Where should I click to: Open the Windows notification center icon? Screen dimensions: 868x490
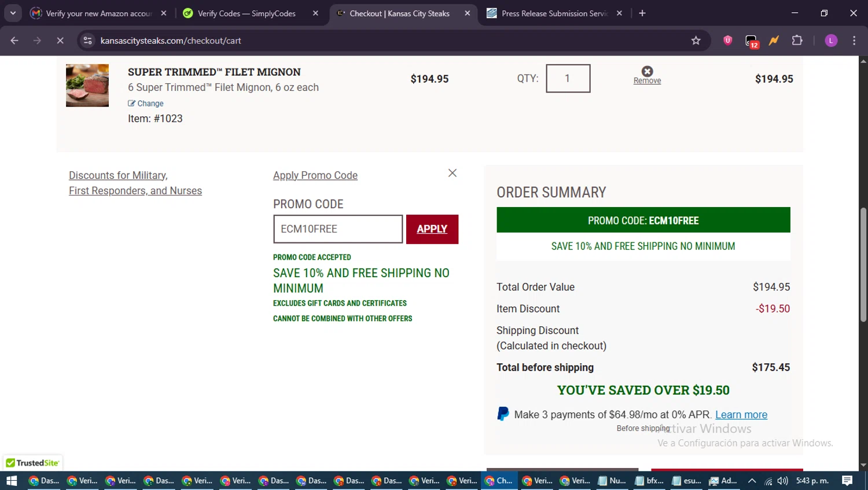point(848,481)
